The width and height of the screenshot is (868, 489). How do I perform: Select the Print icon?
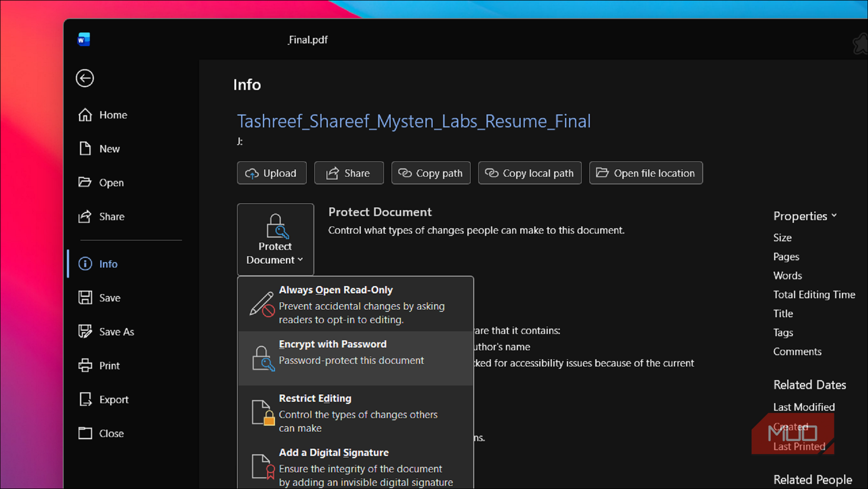(x=86, y=365)
